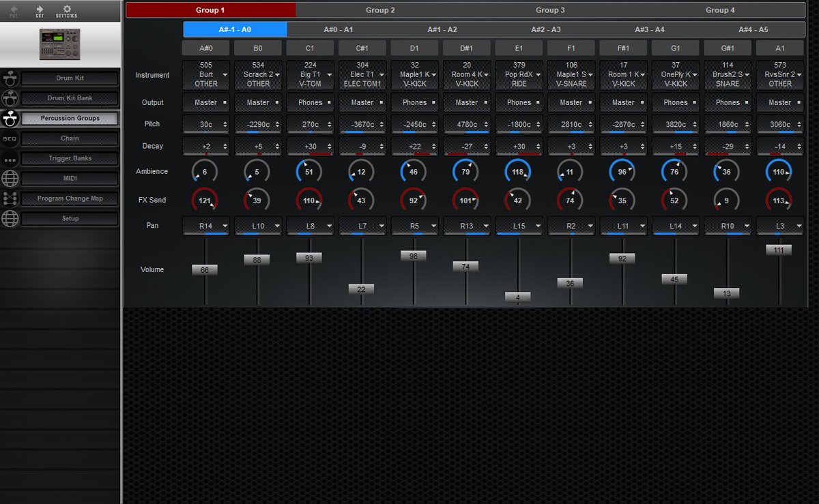Click the globe icon beside Setup

click(10, 218)
